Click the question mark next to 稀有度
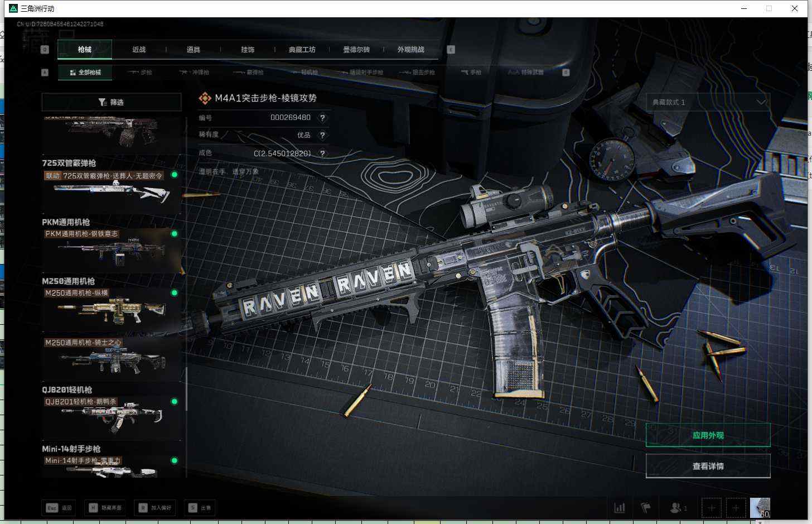This screenshot has width=812, height=524. click(x=322, y=135)
